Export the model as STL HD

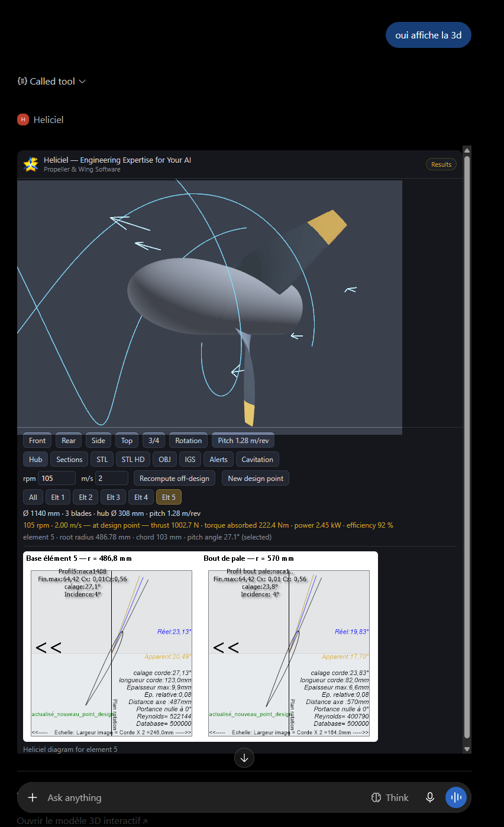[133, 460]
